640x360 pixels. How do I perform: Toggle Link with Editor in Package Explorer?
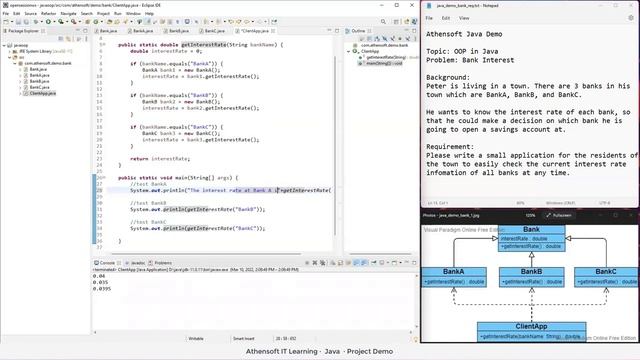pos(68,38)
